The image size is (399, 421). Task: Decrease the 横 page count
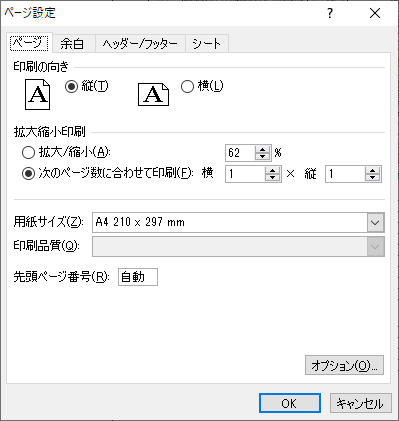point(272,177)
